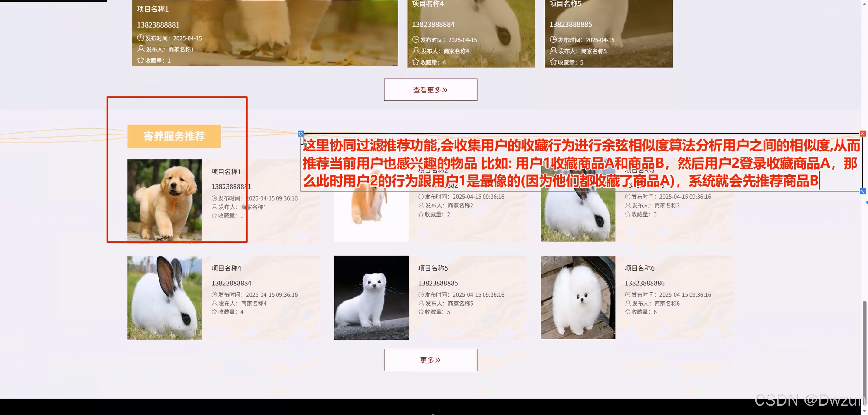The width and height of the screenshot is (868, 415).
Task: Click the blue resize handle of annotation box
Action: (862, 191)
